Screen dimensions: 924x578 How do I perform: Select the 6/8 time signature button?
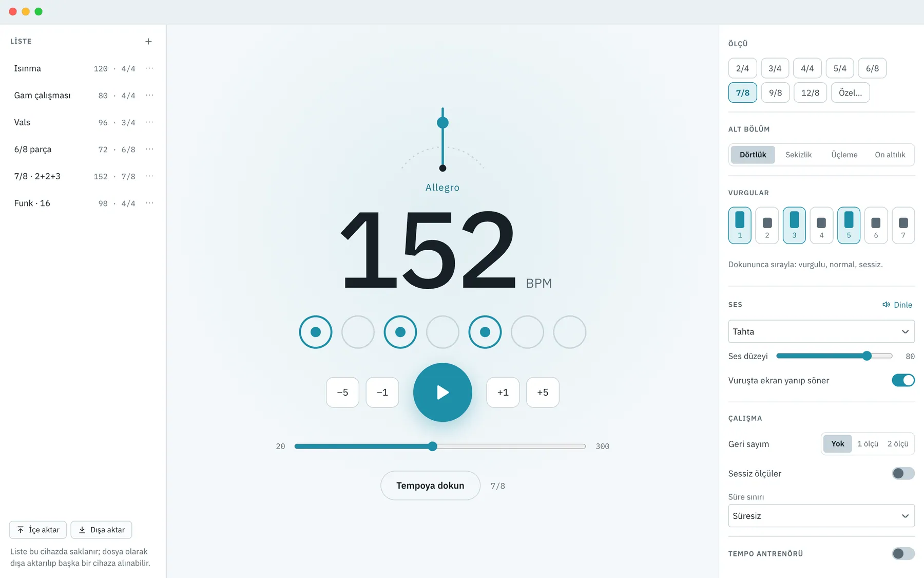tap(873, 68)
